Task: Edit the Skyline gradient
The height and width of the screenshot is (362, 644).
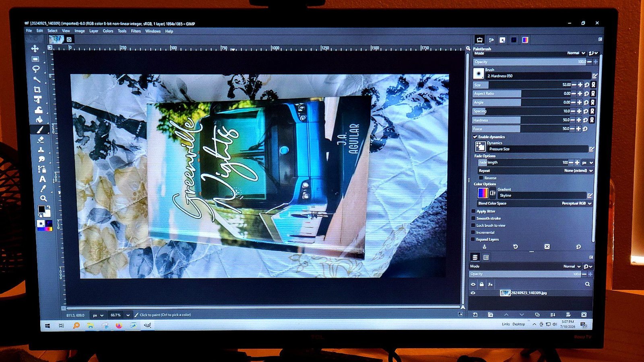Action: tap(590, 195)
